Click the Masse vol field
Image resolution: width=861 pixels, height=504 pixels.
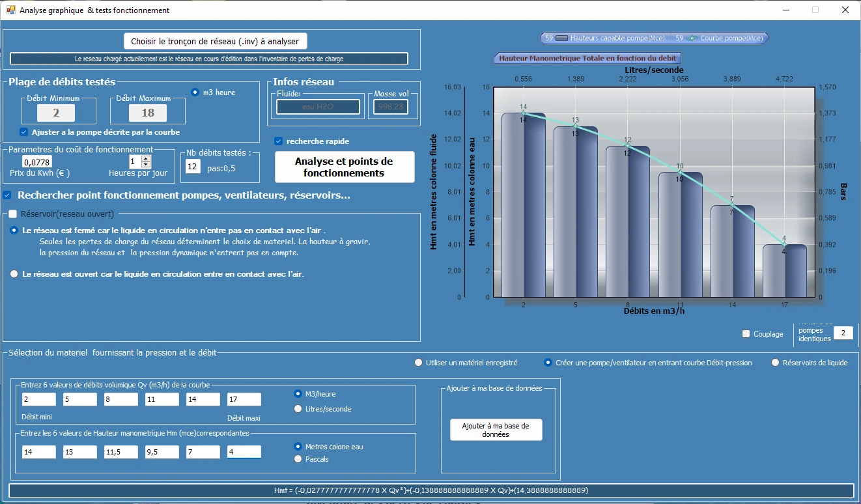(391, 107)
